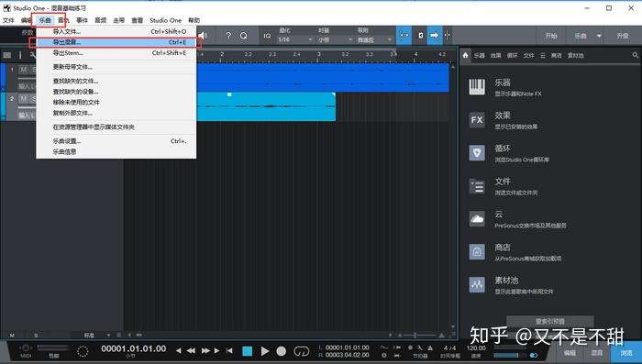The height and width of the screenshot is (364, 642).
Task: Toggle the autoscroll arrow icon
Action: [434, 36]
